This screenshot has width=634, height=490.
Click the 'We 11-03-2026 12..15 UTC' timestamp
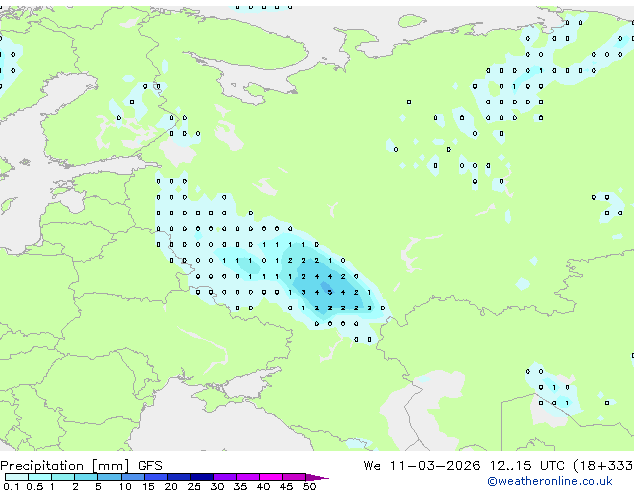coord(466,466)
